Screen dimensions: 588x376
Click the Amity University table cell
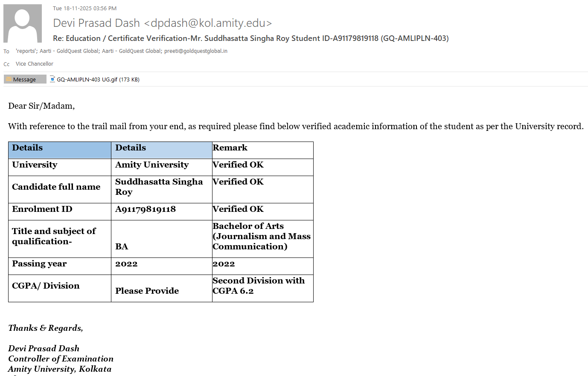pyautogui.click(x=152, y=165)
